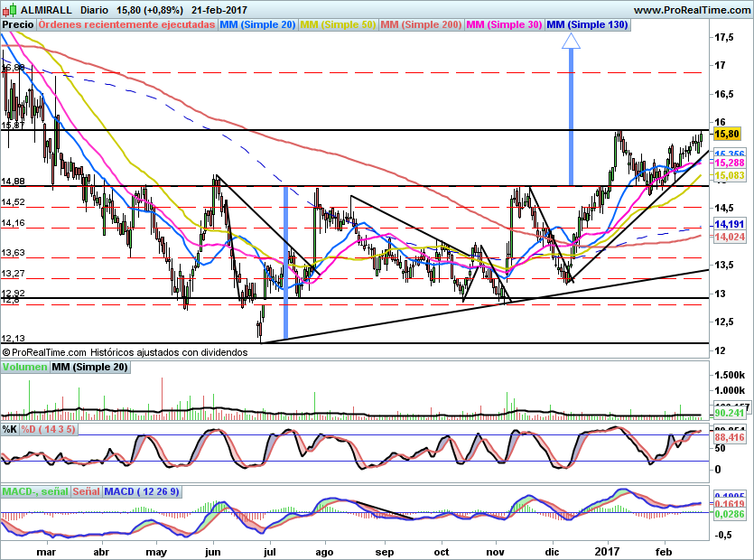The image size is (754, 560).
Task: Click the abr month on time axis
Action: (101, 552)
